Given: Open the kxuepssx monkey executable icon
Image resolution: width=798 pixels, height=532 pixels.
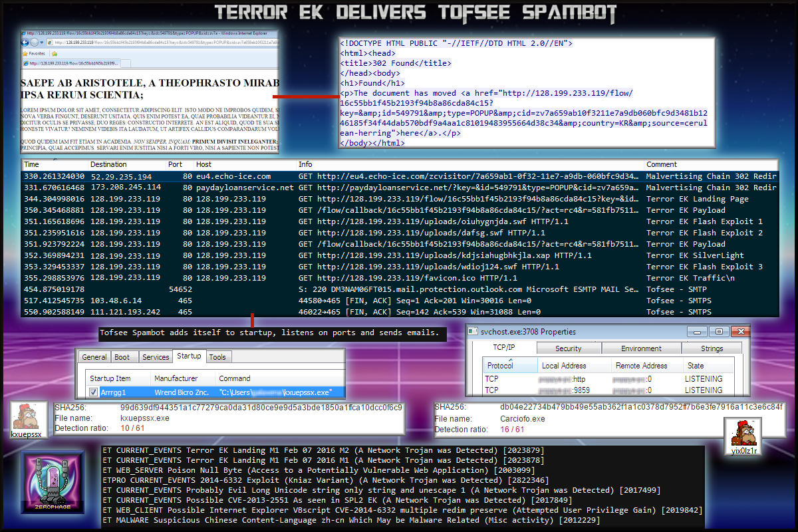Looking at the screenshot, I should tap(26, 416).
